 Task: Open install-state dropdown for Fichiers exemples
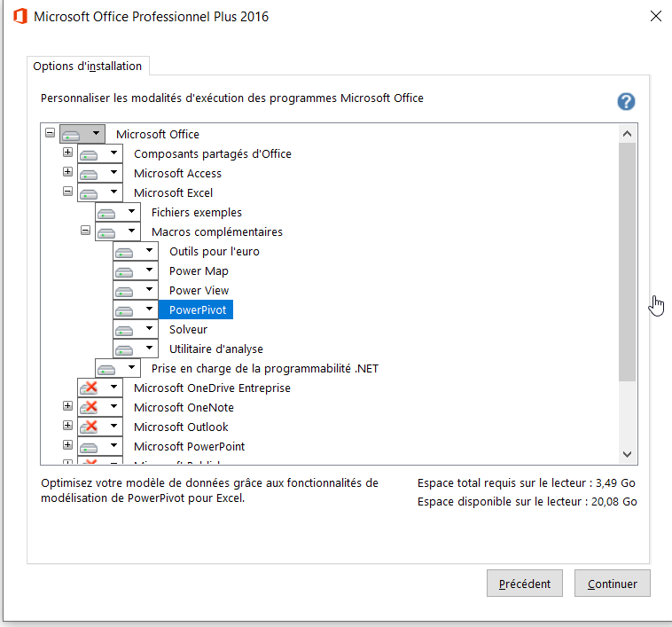point(118,212)
